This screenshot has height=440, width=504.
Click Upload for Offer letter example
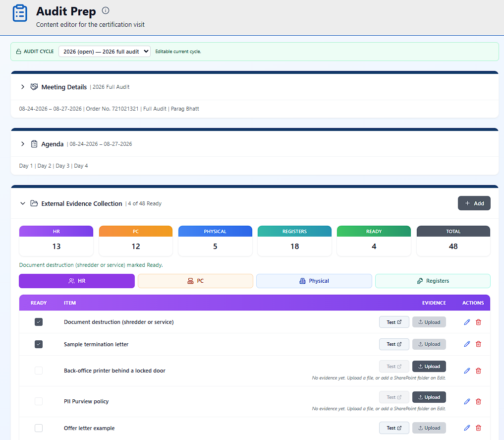pos(429,428)
